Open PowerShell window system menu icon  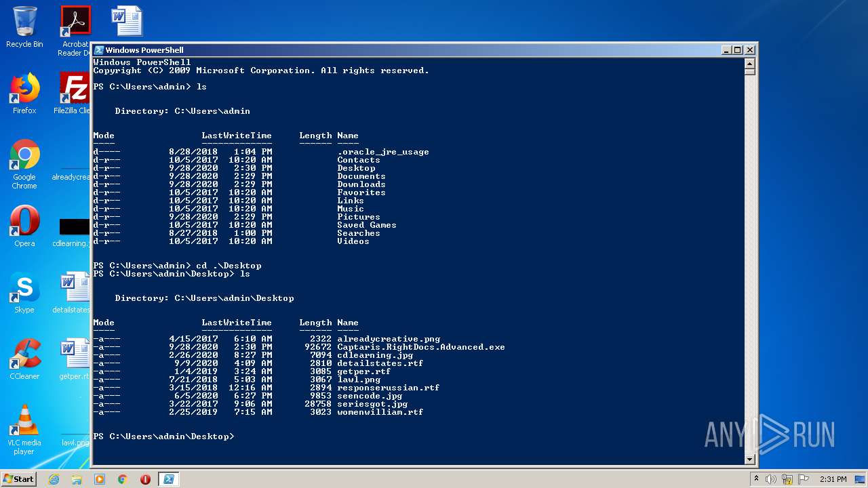pos(99,50)
